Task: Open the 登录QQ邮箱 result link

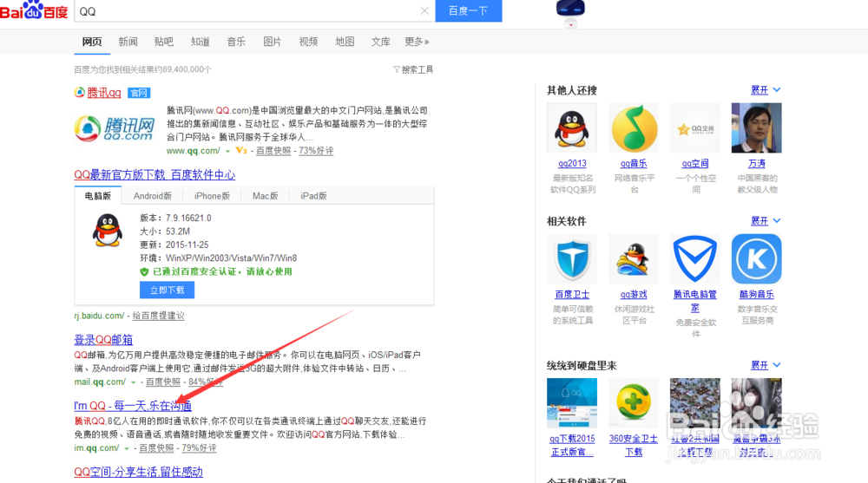Action: [x=103, y=340]
